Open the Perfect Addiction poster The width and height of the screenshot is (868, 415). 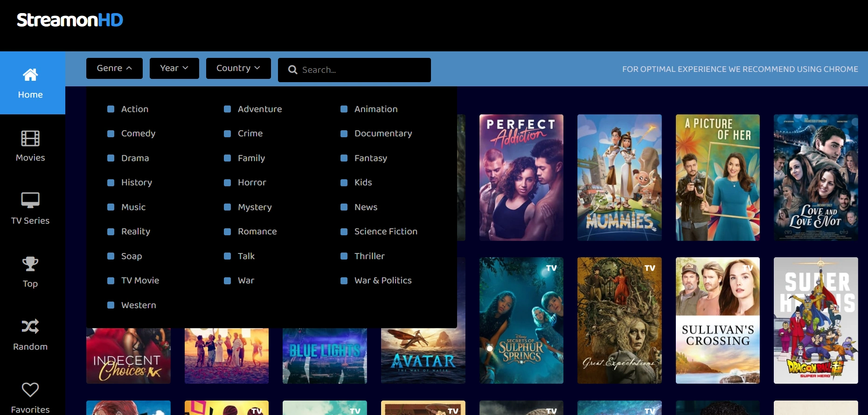point(521,177)
